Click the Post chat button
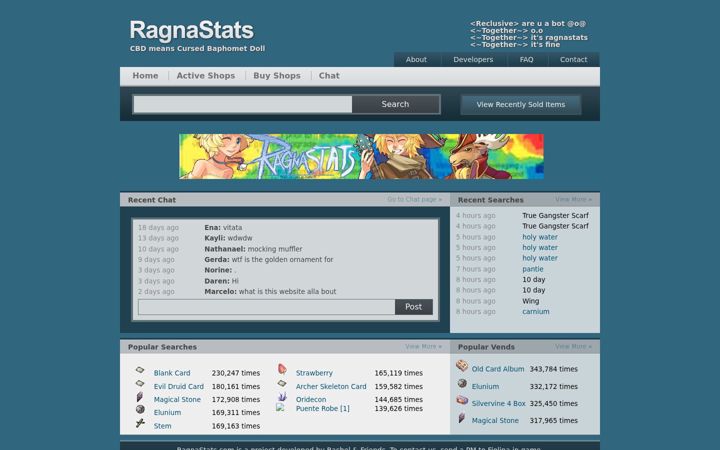720x450 pixels. 413,307
